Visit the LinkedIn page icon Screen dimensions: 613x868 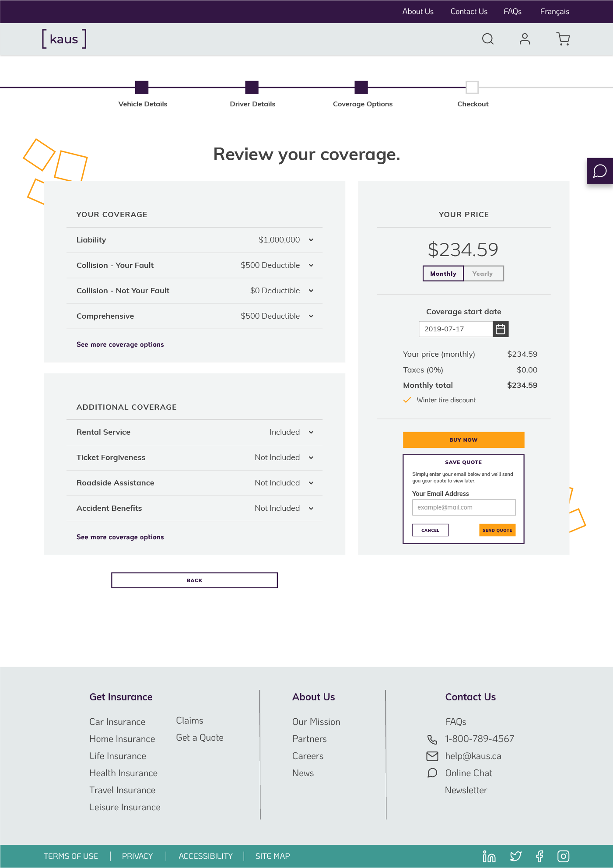[489, 856]
